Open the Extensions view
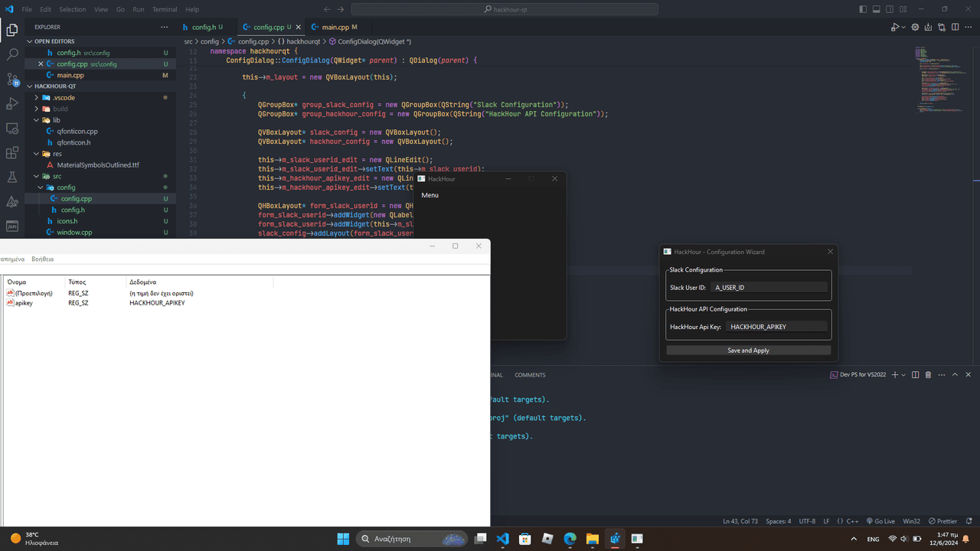 coord(12,153)
